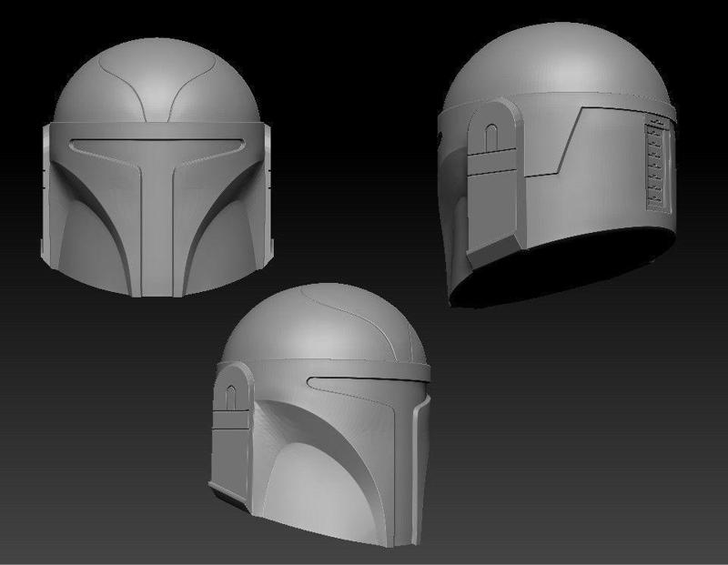Image resolution: width=728 pixels, height=565 pixels.
Task: Select the front-view helmet's smooth dome
Action: (157, 82)
